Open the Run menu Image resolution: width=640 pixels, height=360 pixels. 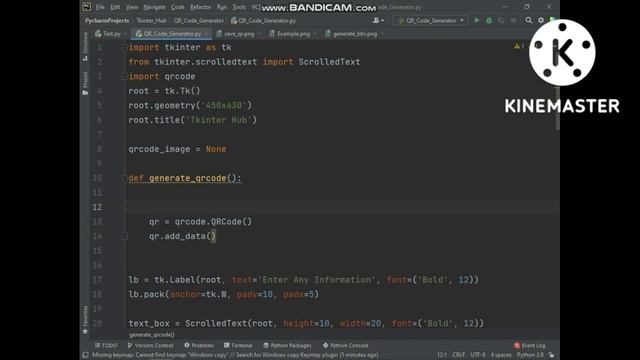[222, 7]
